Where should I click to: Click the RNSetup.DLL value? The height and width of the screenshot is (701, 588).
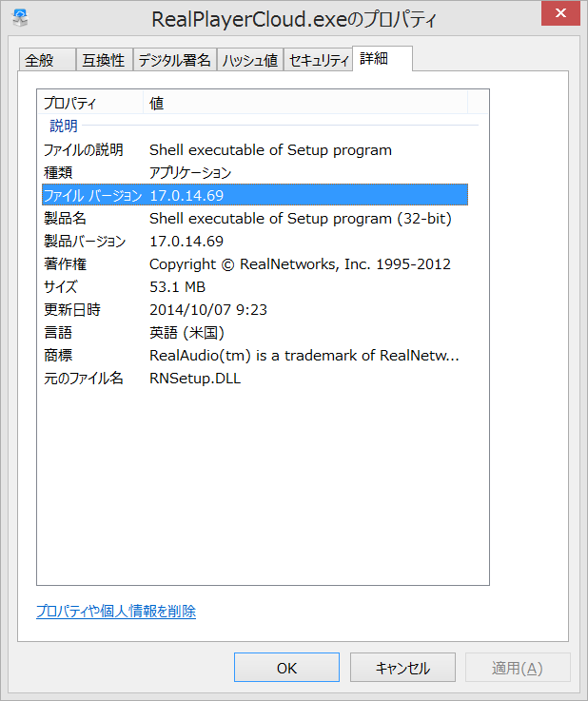click(x=195, y=379)
